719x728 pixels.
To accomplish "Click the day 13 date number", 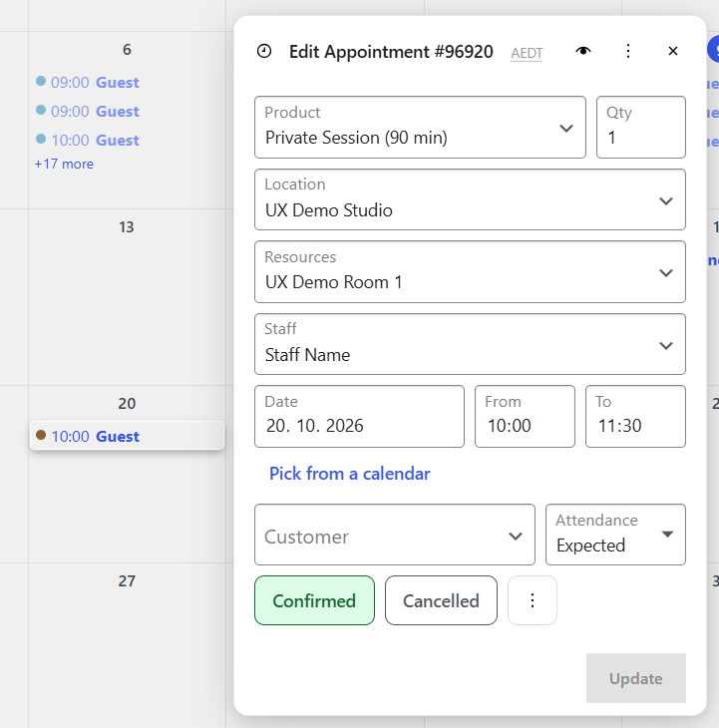I will [x=127, y=227].
